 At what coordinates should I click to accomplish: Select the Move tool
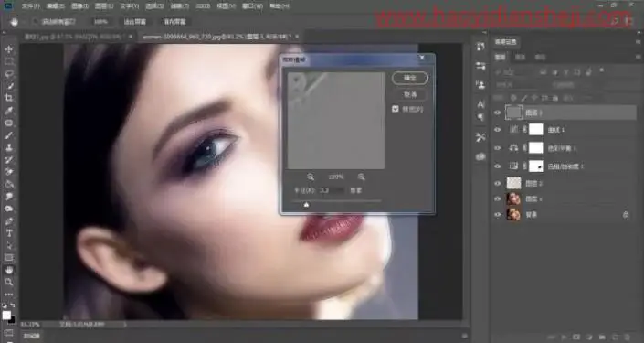pos(8,49)
